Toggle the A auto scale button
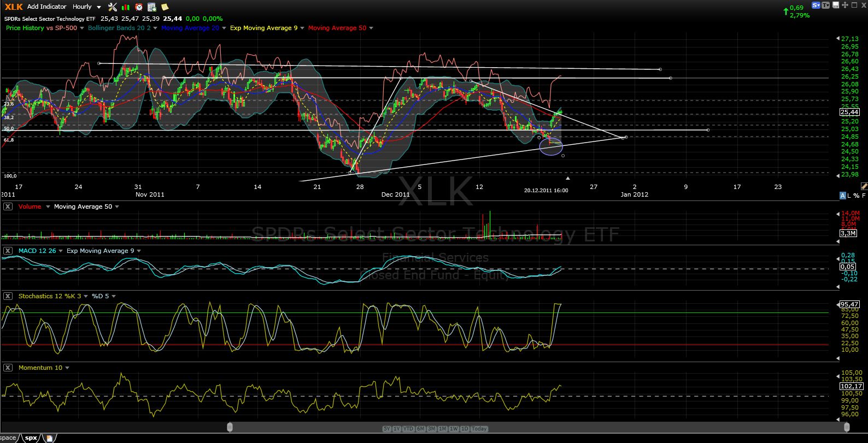The width and height of the screenshot is (868, 443). 842,196
